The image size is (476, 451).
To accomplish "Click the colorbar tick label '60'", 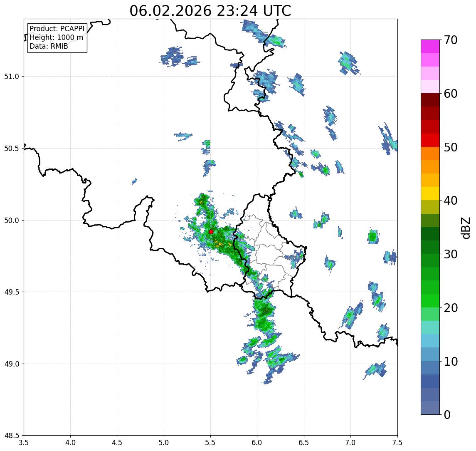I will (451, 94).
